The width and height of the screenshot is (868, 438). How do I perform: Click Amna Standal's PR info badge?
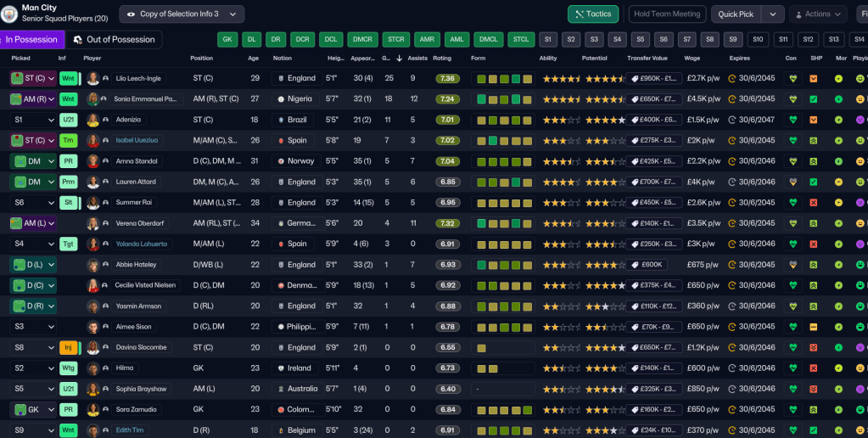[69, 160]
